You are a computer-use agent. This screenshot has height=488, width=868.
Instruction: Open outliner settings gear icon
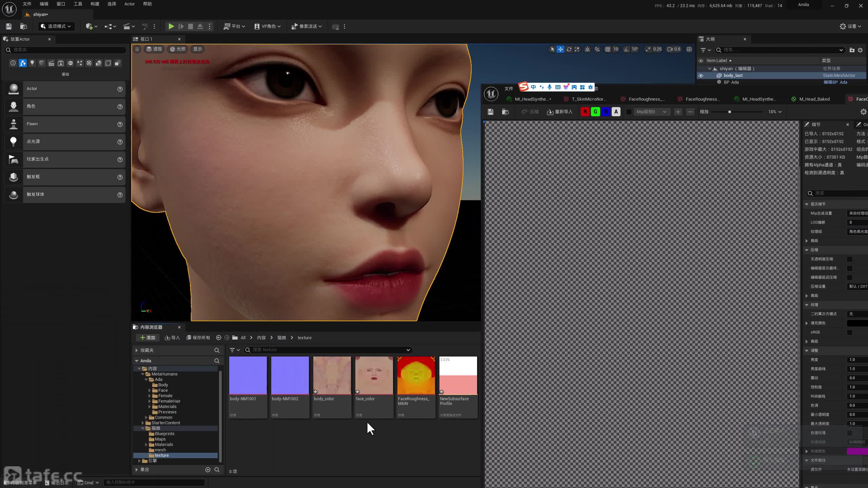[860, 50]
